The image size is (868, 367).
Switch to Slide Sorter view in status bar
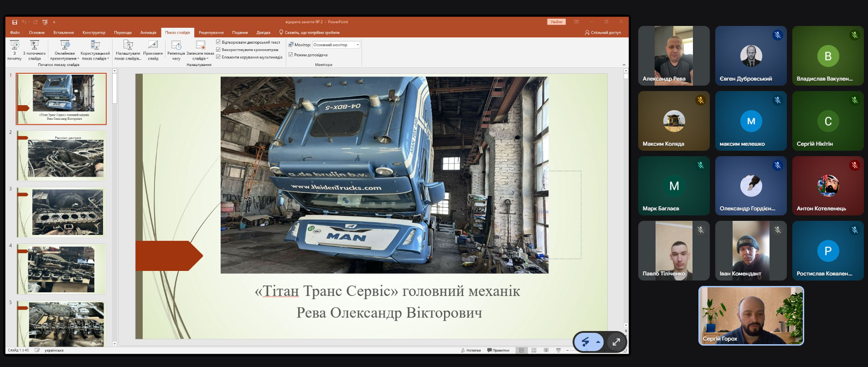pos(534,350)
